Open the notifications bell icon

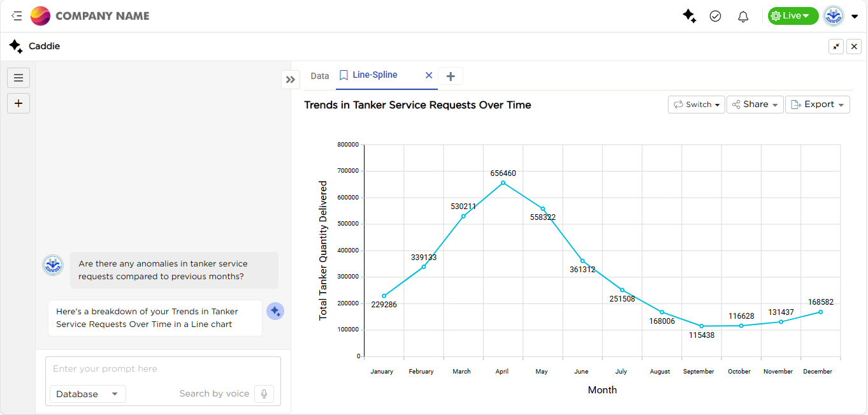[x=743, y=17]
